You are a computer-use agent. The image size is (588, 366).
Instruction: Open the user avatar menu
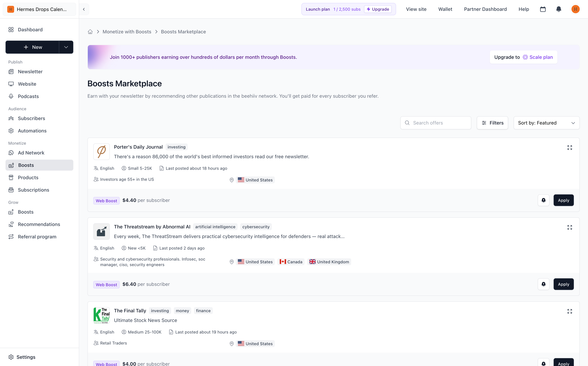575,9
